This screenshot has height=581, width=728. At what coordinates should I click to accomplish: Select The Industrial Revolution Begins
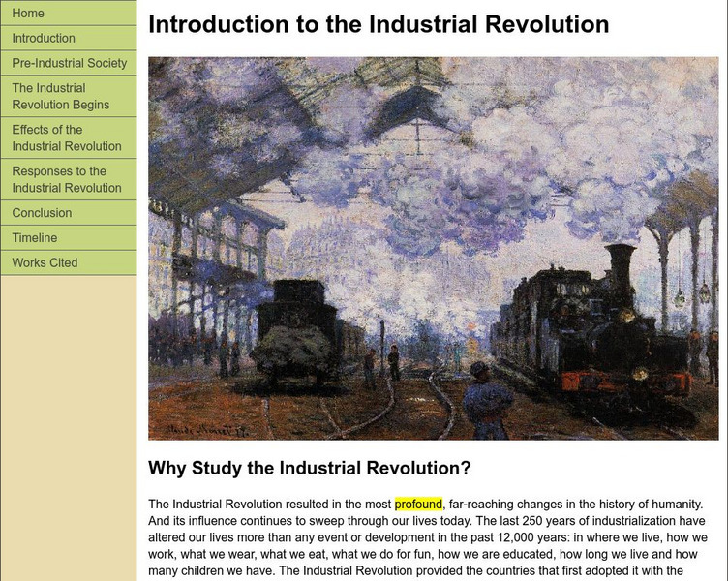pyautogui.click(x=68, y=96)
